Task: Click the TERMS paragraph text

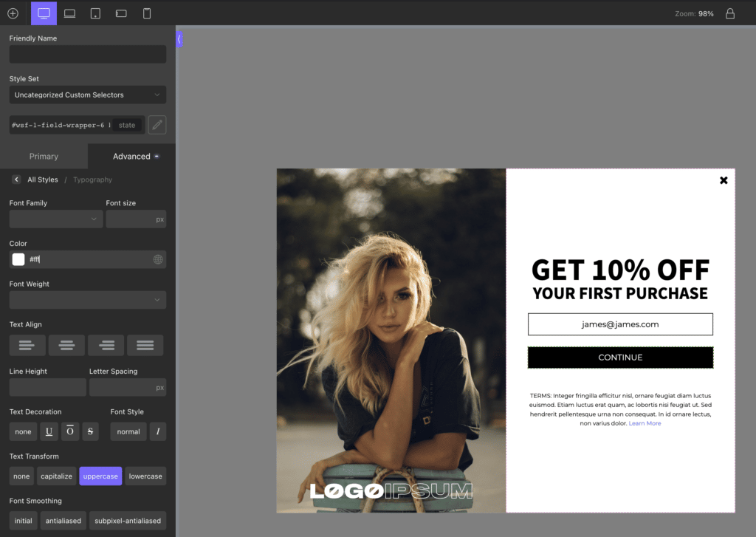Action: [620, 409]
